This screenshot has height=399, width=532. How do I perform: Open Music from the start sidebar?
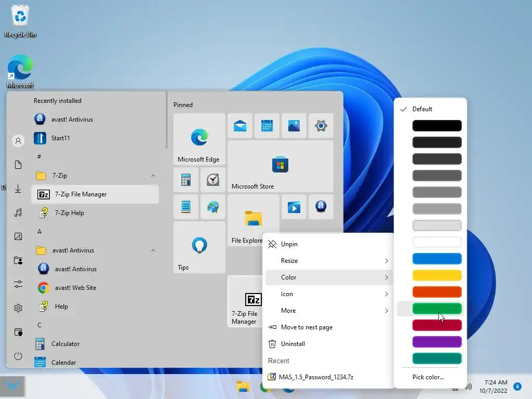[18, 212]
